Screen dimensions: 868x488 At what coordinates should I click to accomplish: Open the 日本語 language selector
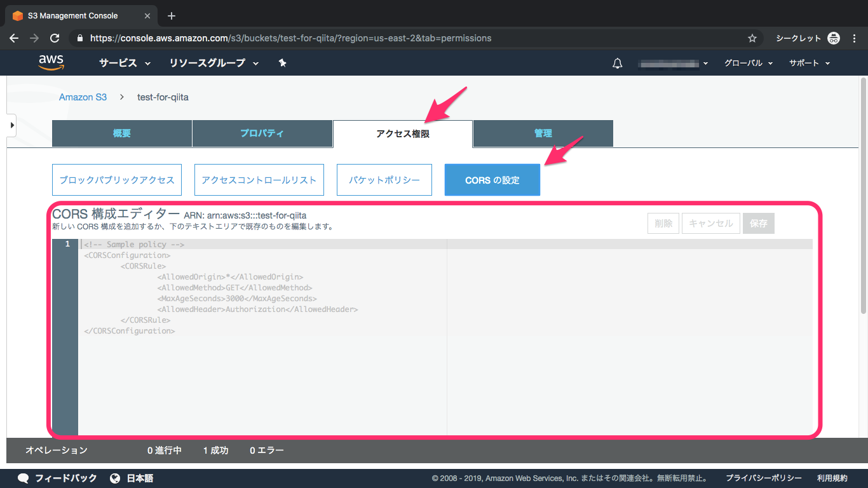click(140, 478)
